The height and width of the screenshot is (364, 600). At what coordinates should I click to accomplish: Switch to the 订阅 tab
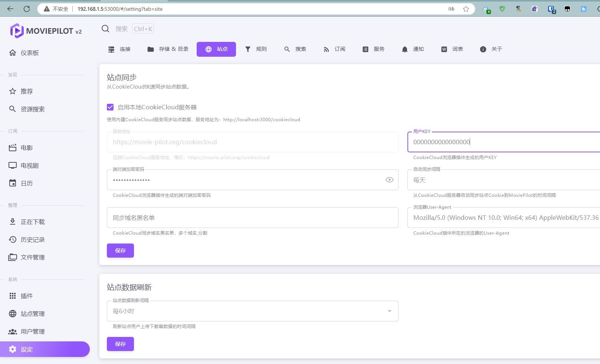coord(335,49)
